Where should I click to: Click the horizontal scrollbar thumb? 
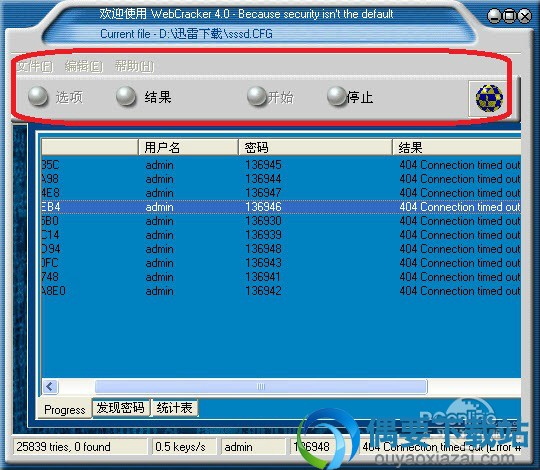(x=261, y=386)
